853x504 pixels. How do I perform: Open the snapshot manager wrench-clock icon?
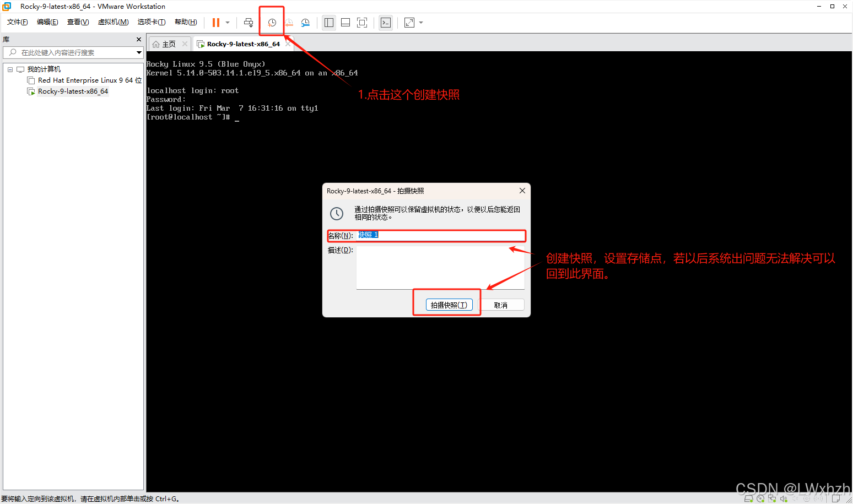click(305, 23)
